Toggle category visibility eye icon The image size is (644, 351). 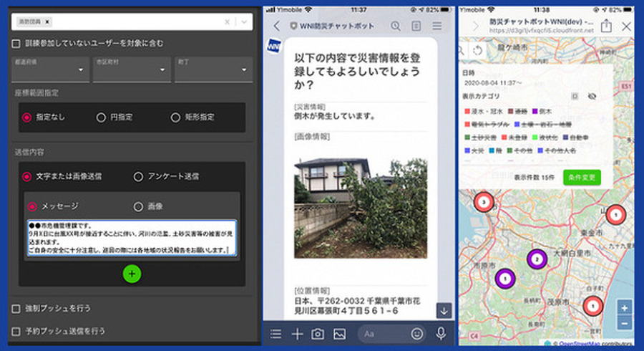click(x=592, y=96)
